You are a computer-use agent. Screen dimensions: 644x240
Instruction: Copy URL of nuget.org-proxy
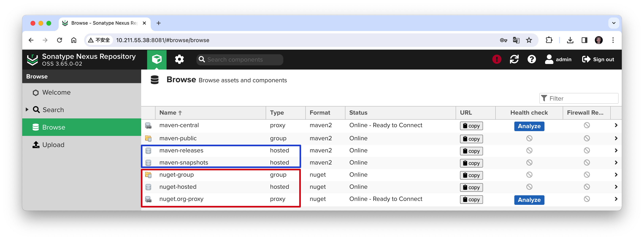(471, 199)
